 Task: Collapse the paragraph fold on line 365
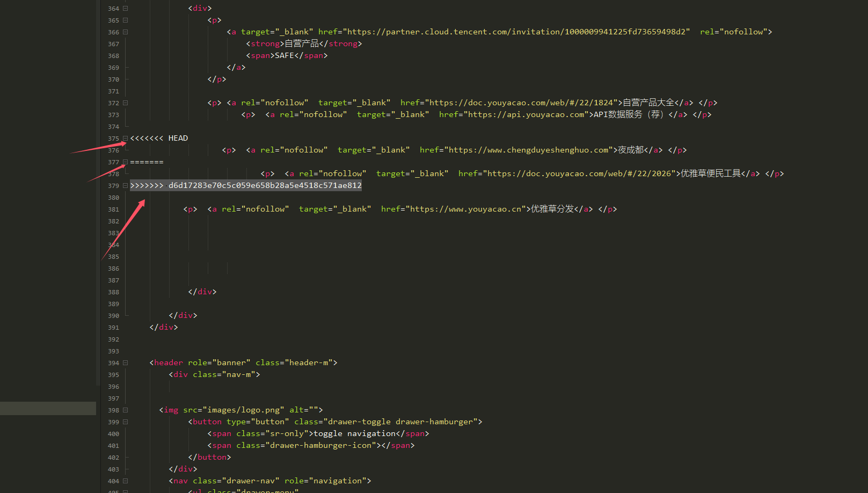tap(125, 20)
